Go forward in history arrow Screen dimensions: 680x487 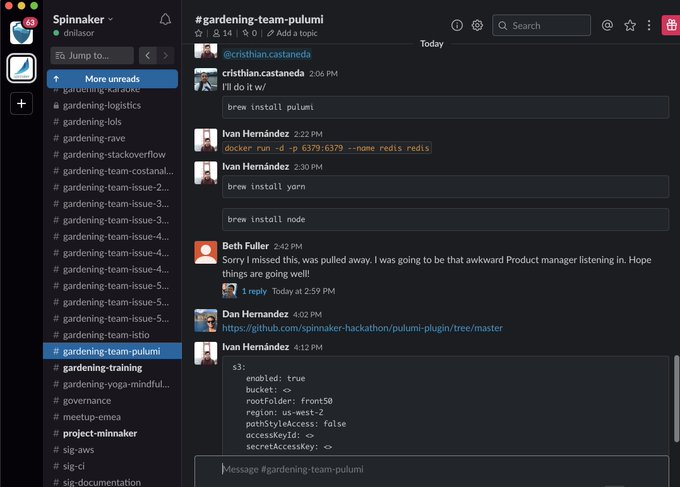(x=165, y=56)
